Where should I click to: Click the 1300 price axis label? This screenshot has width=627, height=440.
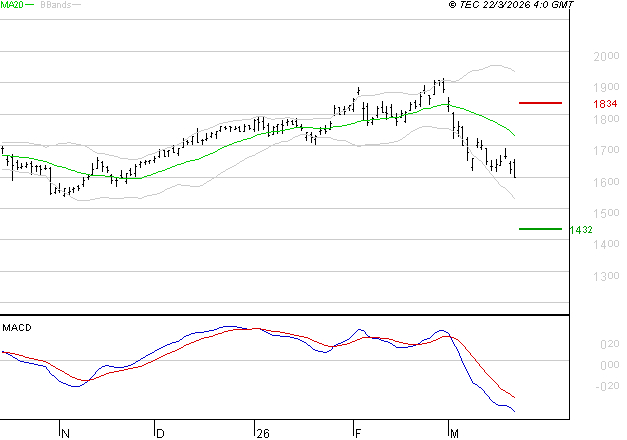[x=606, y=276]
